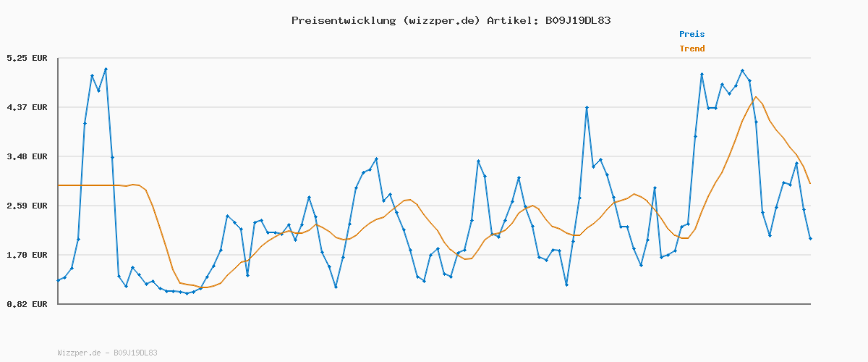Click the last blue price data point
Viewport: 868px width, 362px height.
pos(810,238)
